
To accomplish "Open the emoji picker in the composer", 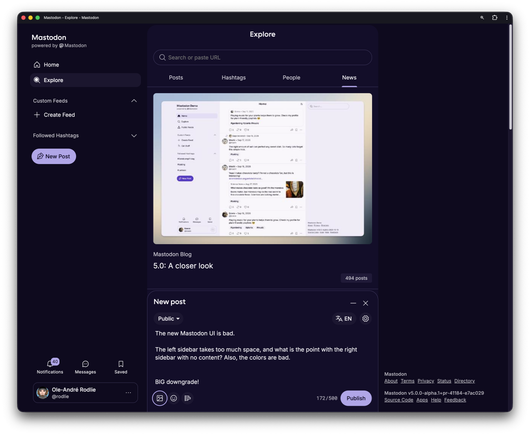I will coord(174,398).
